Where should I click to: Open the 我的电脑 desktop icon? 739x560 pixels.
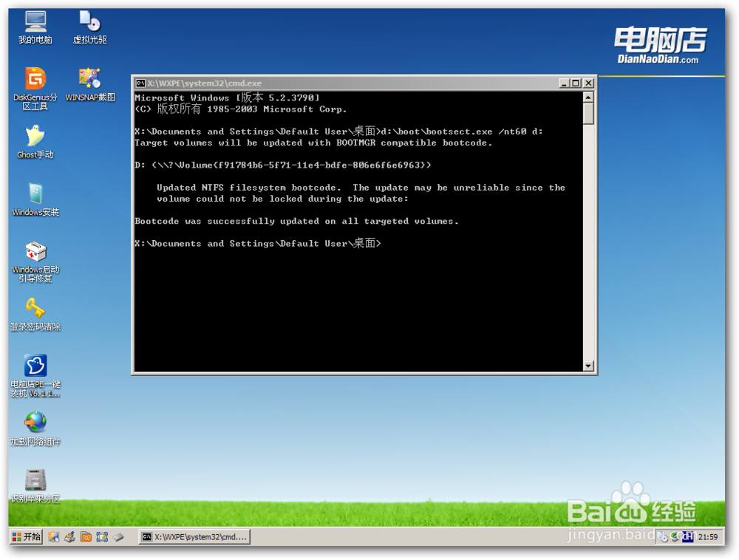coord(35,27)
